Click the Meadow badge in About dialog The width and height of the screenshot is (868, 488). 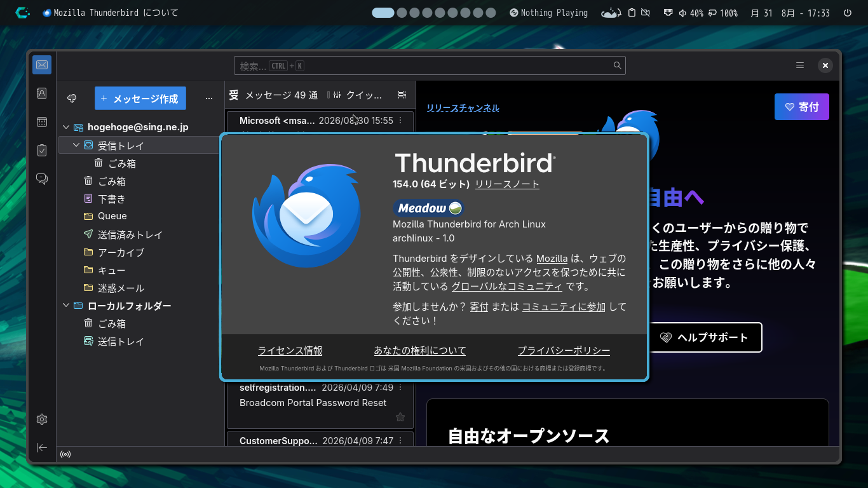[x=429, y=208]
